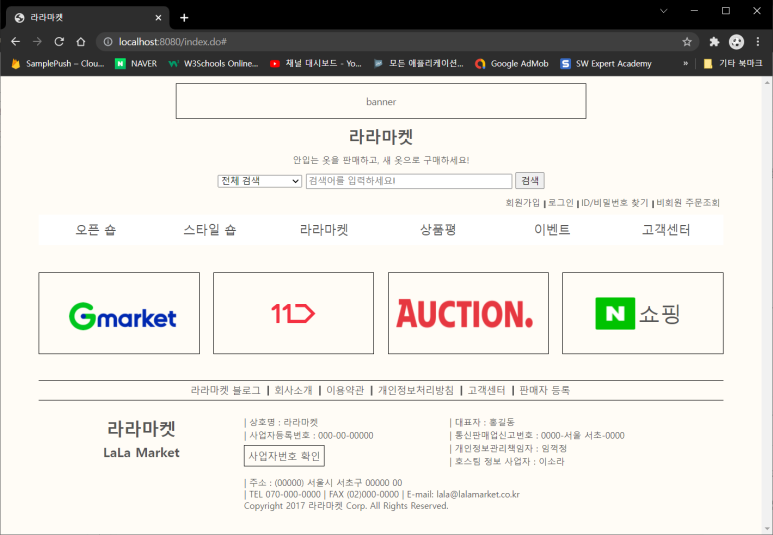This screenshot has height=535, width=773.
Task: Expand hidden bookmarks with the double chevron
Action: [x=685, y=64]
